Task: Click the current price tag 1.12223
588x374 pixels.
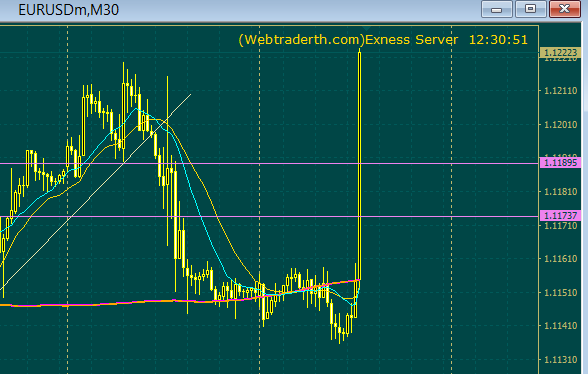Action: click(x=560, y=53)
